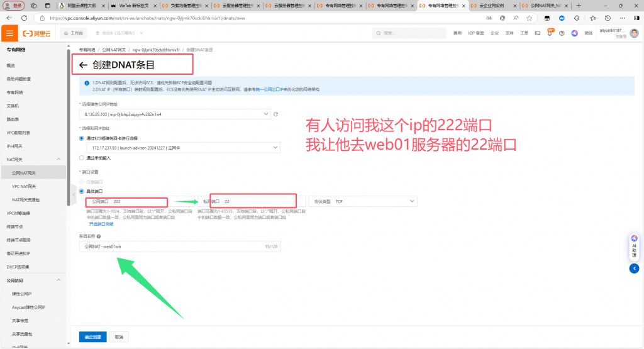Open the notification bell in the header

coord(550,33)
